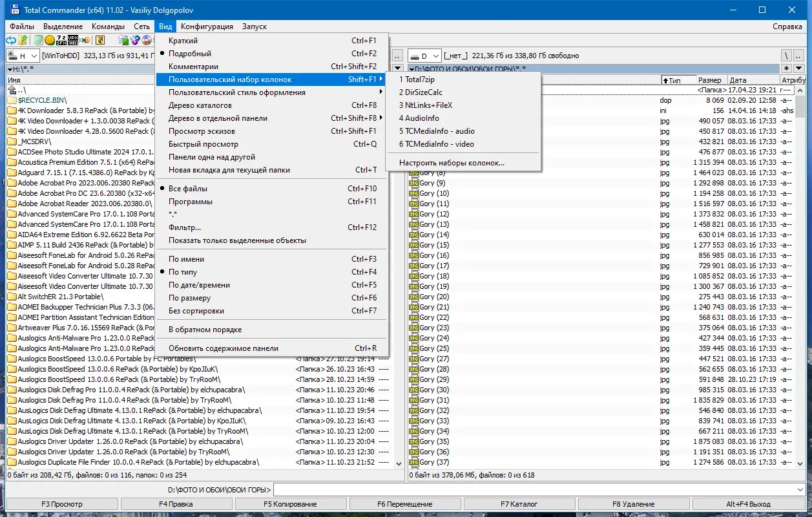
Task: Click the Тип column header
Action: click(678, 80)
